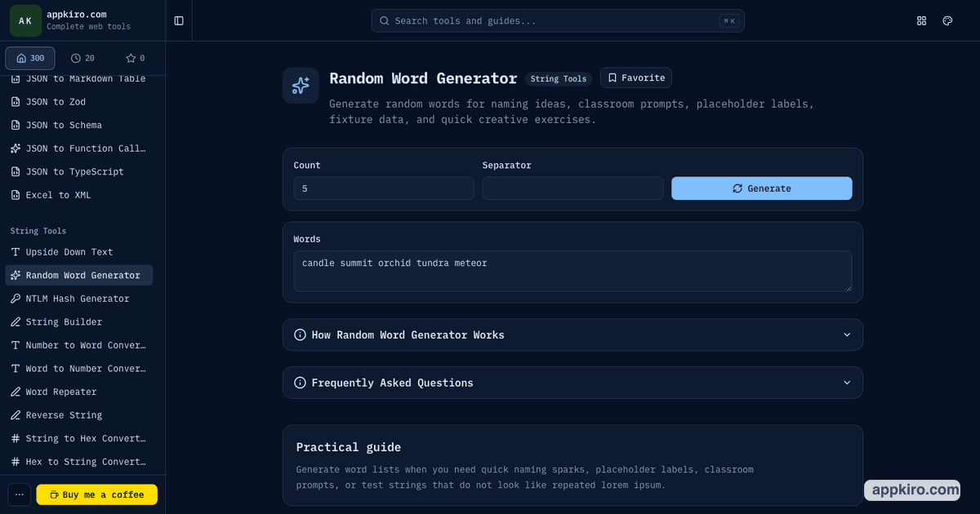Click the NTLM Hash Generator key icon

[x=16, y=299]
